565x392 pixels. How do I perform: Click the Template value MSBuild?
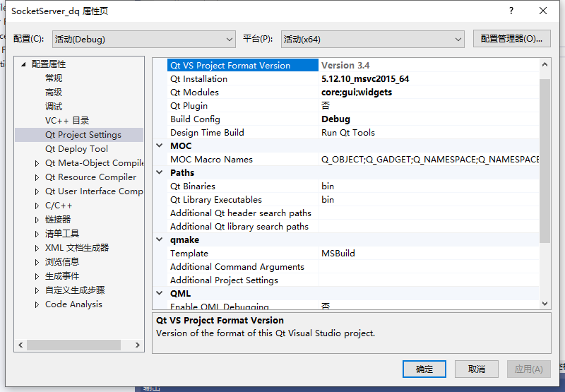pyautogui.click(x=338, y=254)
